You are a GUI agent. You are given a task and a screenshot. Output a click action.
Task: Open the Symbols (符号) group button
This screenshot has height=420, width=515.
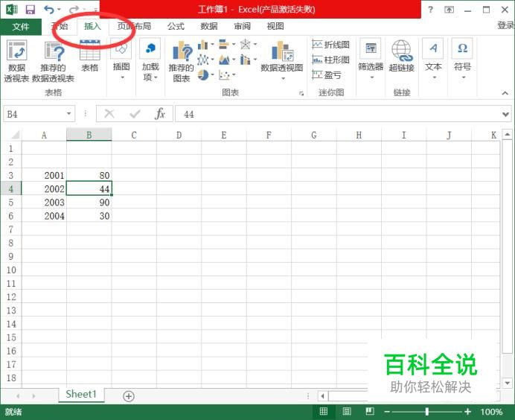click(462, 59)
